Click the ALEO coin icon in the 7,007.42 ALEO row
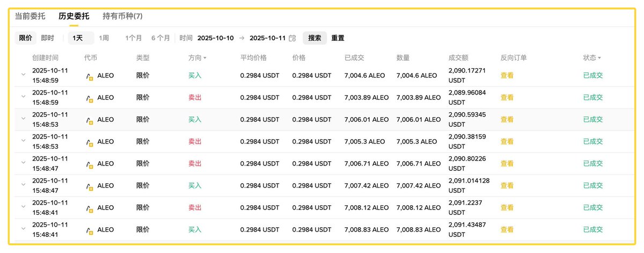The height and width of the screenshot is (253, 644). [90, 186]
